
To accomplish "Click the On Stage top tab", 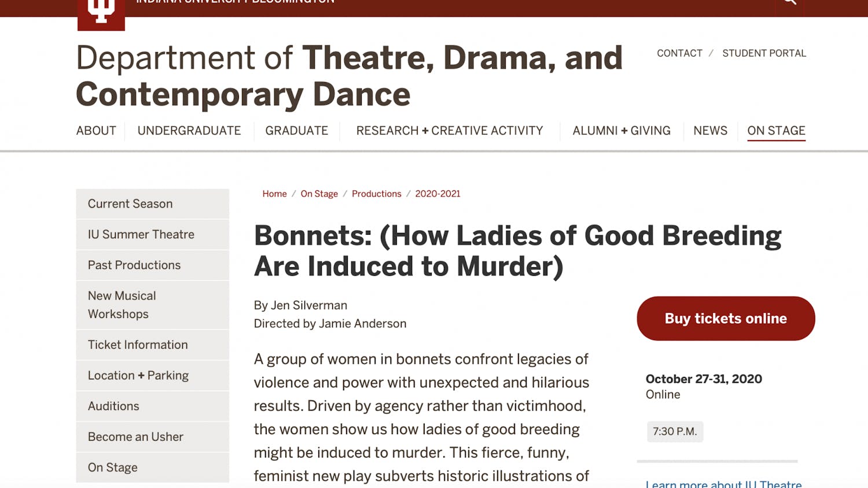I will click(x=776, y=131).
